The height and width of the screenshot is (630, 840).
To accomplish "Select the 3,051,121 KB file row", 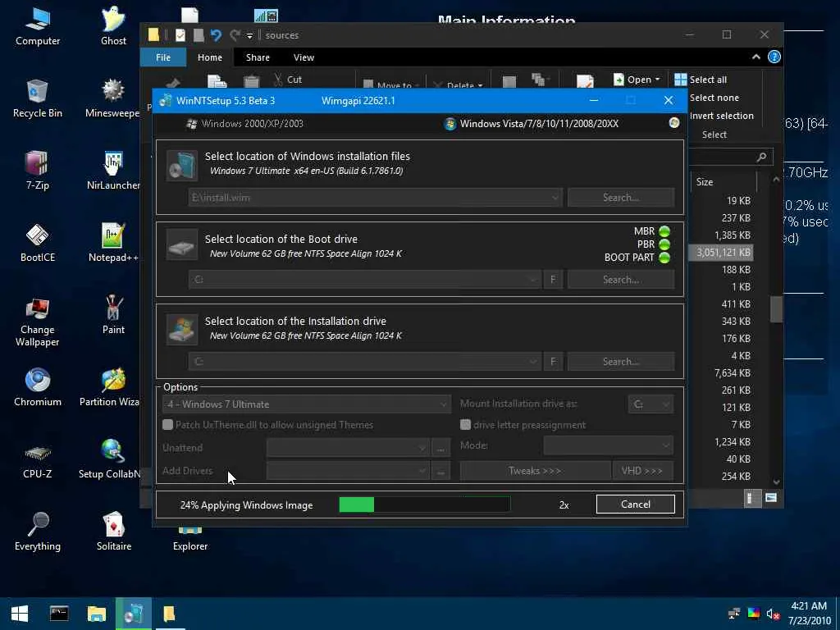I will point(720,253).
